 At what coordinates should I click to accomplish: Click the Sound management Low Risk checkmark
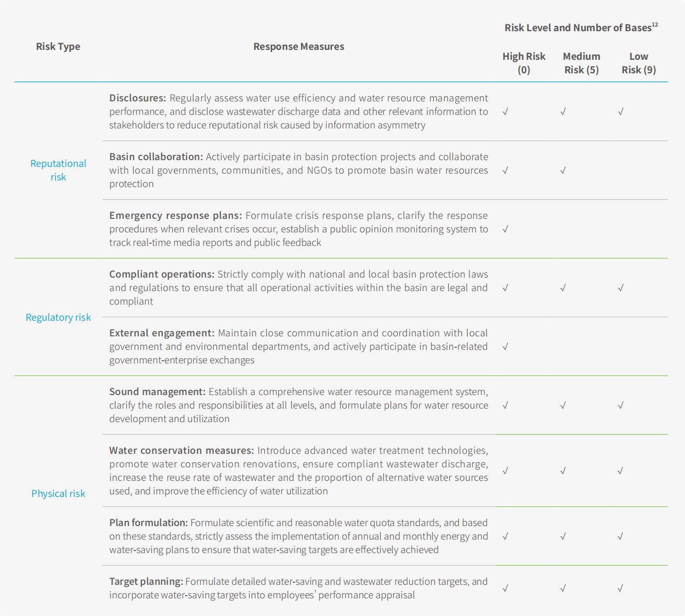[x=621, y=405]
